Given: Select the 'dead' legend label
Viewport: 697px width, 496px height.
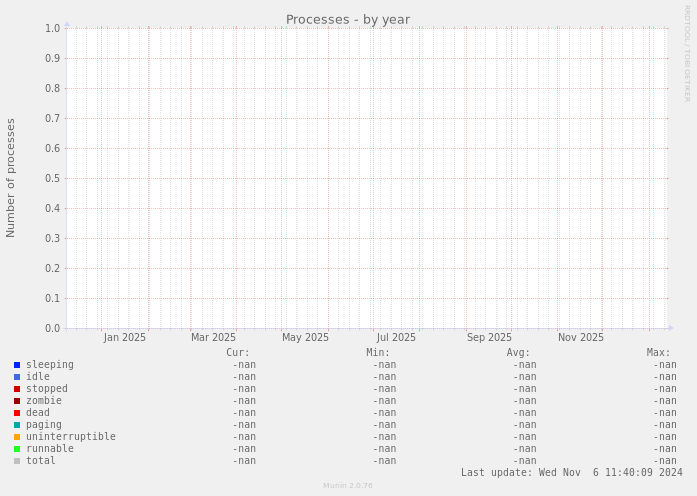Looking at the screenshot, I should (x=38, y=413).
